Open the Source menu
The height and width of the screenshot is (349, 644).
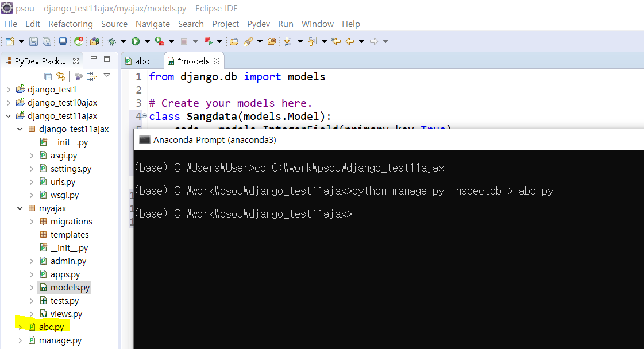(114, 24)
